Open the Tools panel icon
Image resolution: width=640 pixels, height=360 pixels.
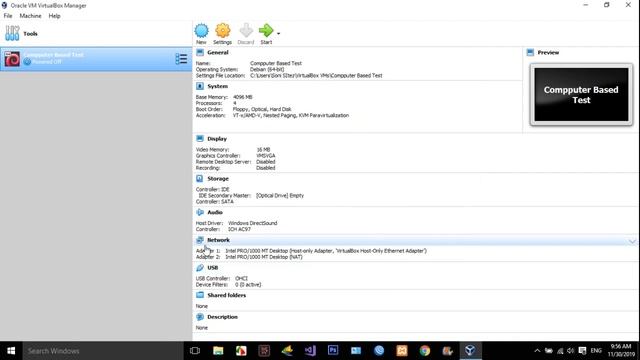(12, 33)
